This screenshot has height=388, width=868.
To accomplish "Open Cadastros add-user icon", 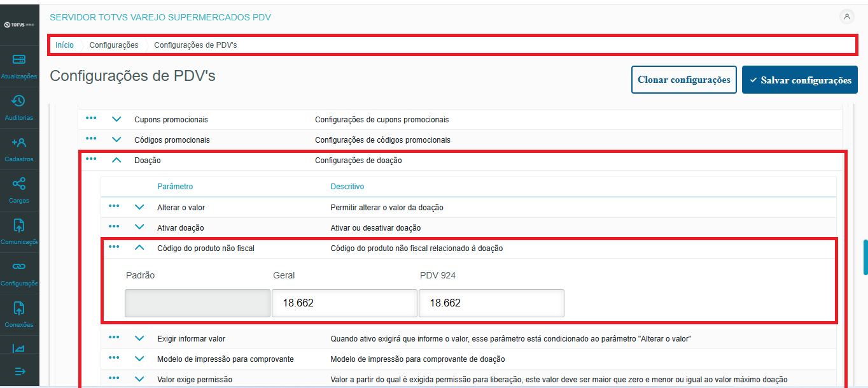I will [x=19, y=143].
